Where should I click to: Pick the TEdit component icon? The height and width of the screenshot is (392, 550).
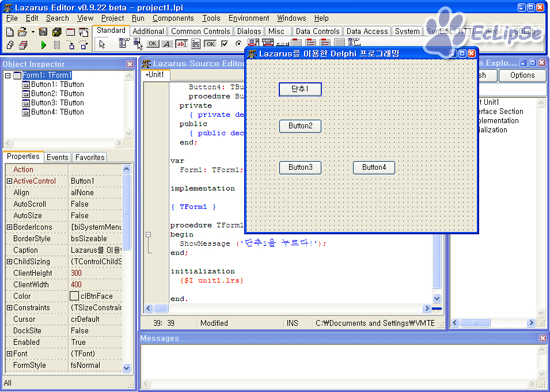tap(181, 44)
